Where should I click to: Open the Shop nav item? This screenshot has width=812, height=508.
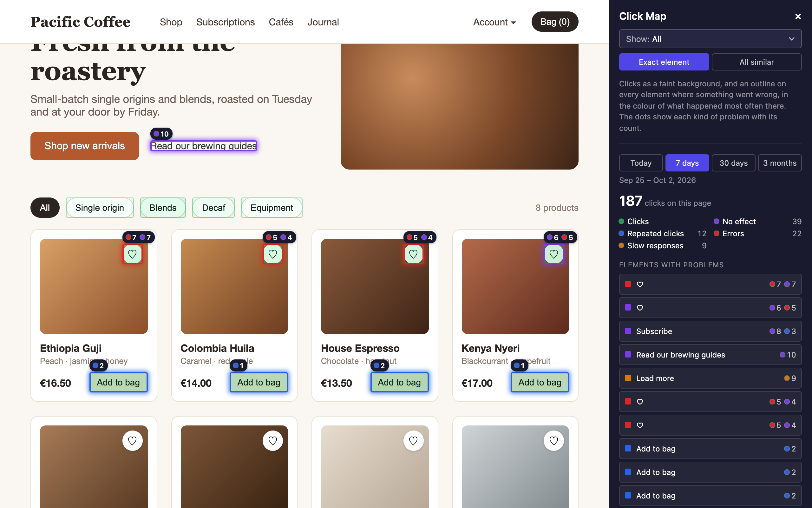171,22
